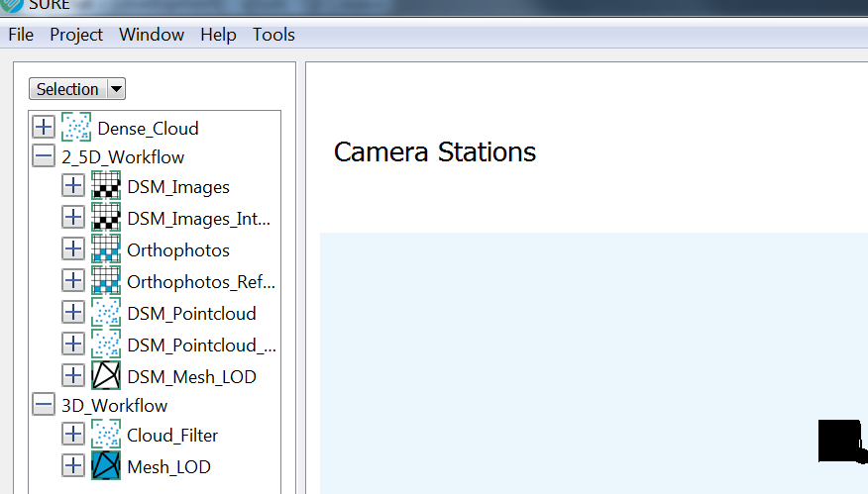
Task: Click the DSM_Mesh_LOD wireframe icon
Action: tap(106, 375)
